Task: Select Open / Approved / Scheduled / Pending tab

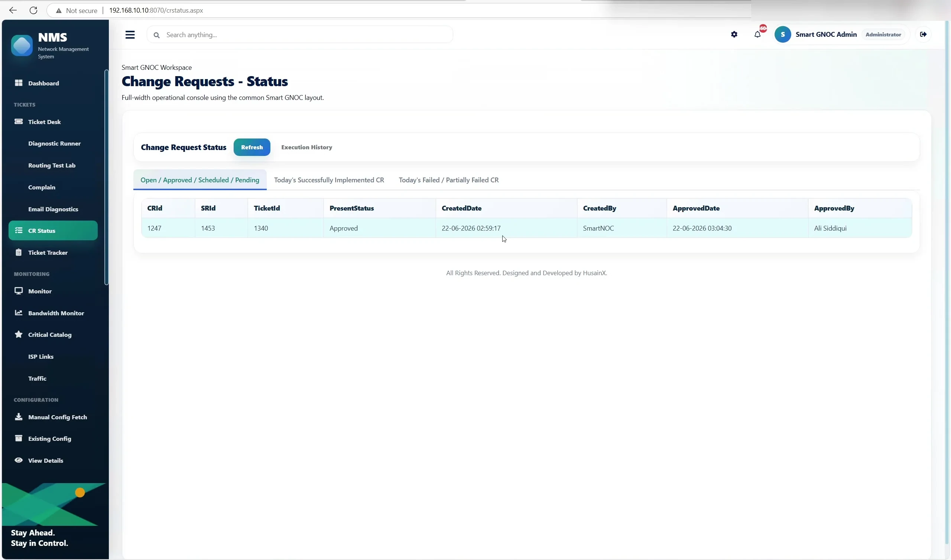Action: 199,180
